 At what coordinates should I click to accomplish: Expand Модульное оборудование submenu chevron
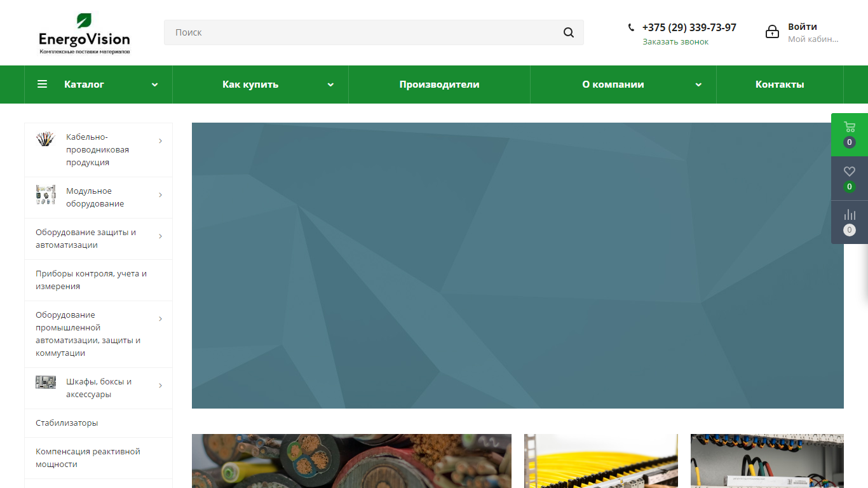click(160, 194)
